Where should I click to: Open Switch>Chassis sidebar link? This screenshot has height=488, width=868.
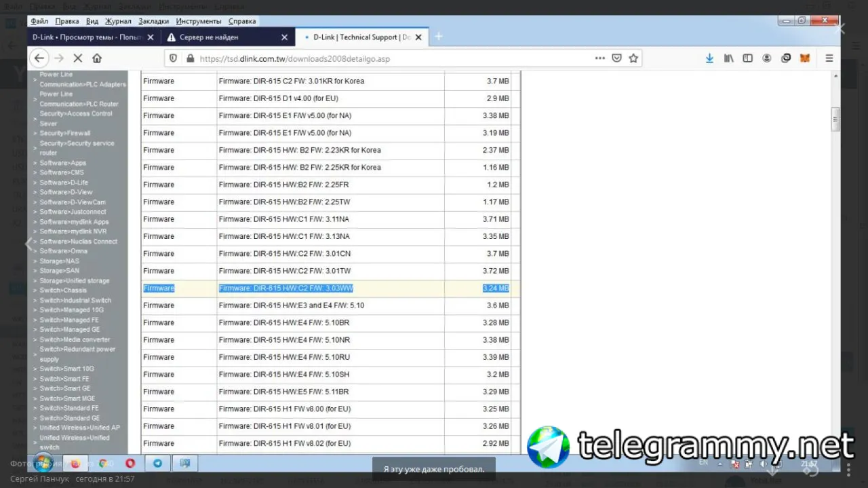[63, 290]
